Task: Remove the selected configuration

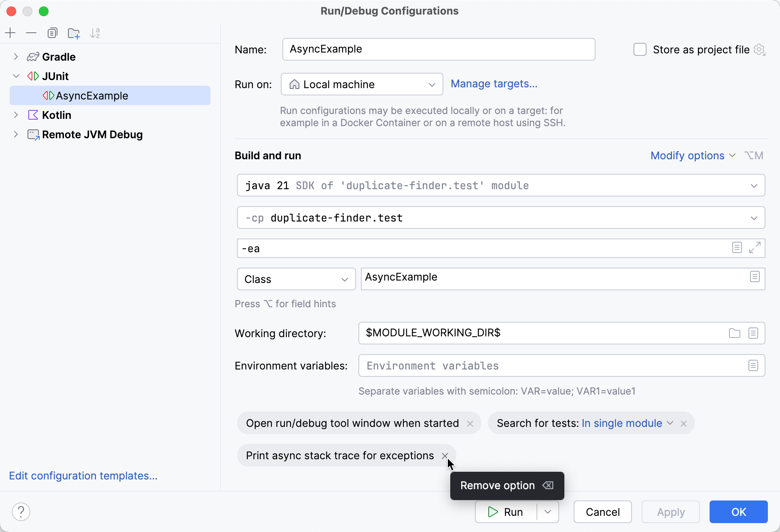Action: 31,33
